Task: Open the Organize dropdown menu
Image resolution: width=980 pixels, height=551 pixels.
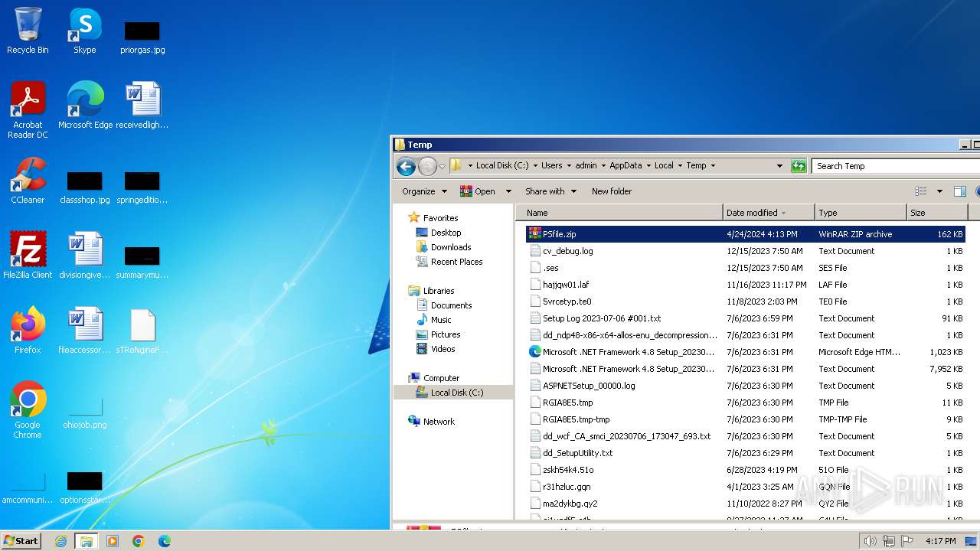Action: pos(424,191)
